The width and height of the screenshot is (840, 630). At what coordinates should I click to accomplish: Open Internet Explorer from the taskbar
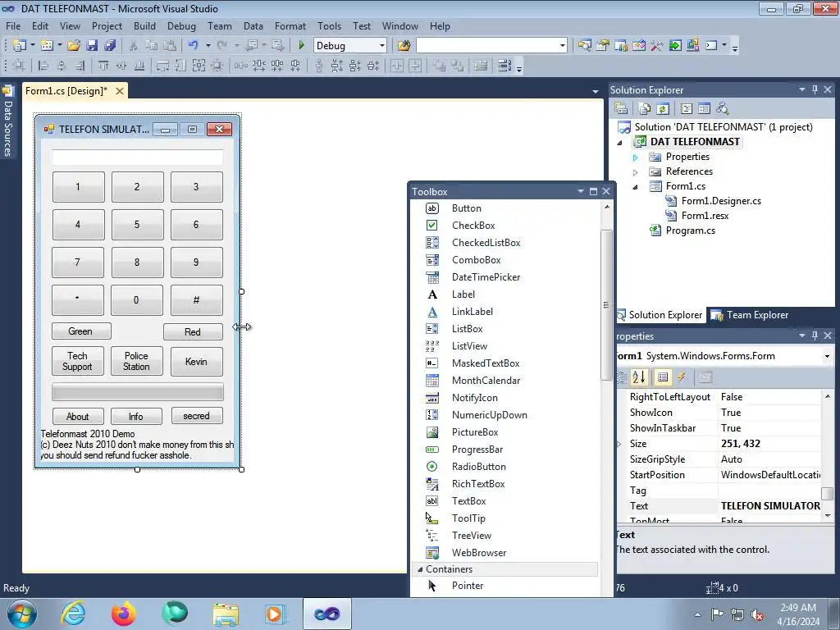click(73, 614)
